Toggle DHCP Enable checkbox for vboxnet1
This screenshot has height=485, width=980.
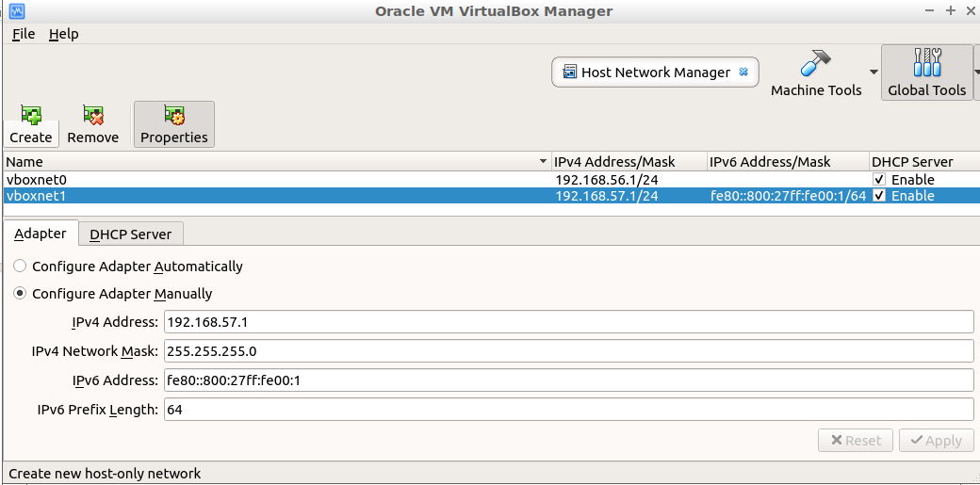879,196
